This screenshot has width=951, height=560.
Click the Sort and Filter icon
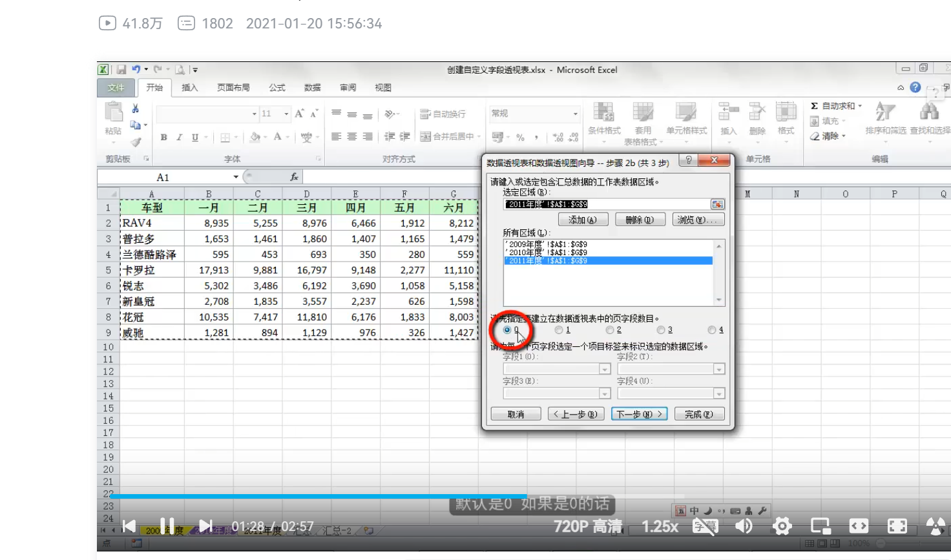885,112
